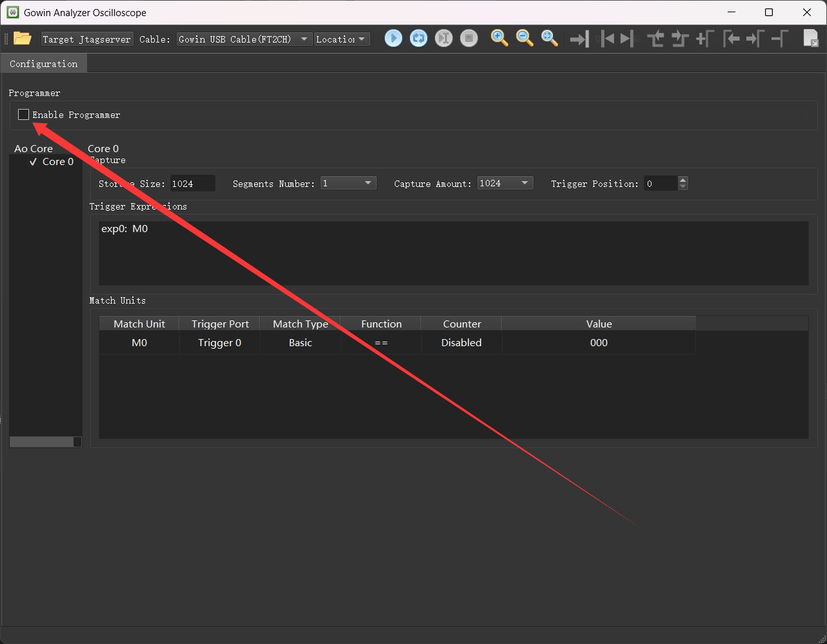827x644 pixels.
Task: Toggle the Core 0 checkmark in Ao Core list
Action: [x=33, y=162]
